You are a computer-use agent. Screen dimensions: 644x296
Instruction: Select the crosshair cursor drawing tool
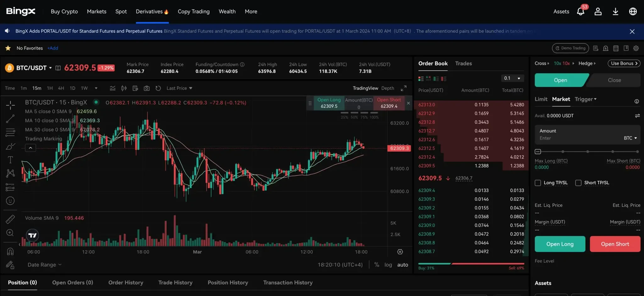(x=10, y=105)
